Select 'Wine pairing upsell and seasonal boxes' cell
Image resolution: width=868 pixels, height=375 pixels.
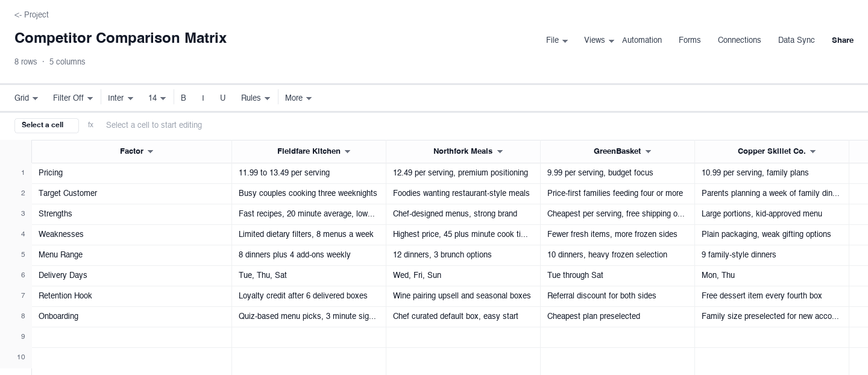463,296
